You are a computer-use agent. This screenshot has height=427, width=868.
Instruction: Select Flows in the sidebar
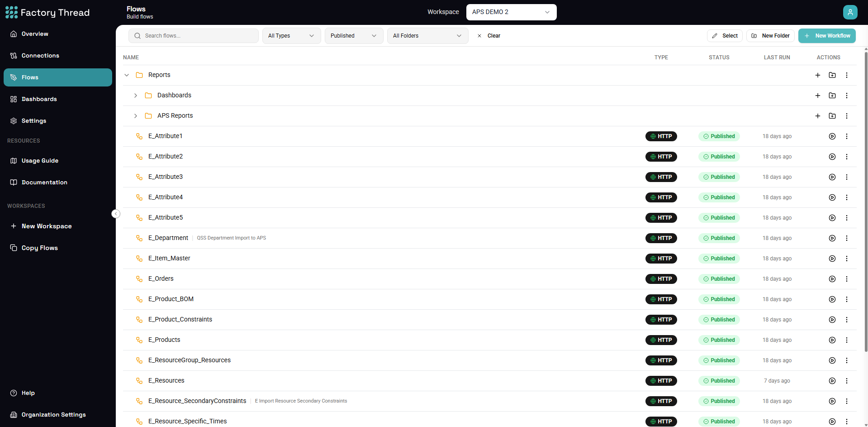pyautogui.click(x=58, y=77)
